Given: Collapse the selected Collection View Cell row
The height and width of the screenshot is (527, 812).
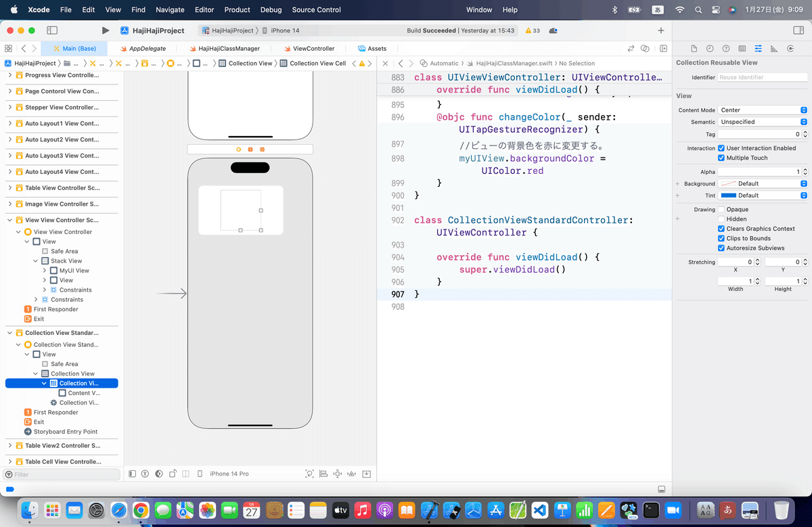Looking at the screenshot, I should pyautogui.click(x=45, y=384).
